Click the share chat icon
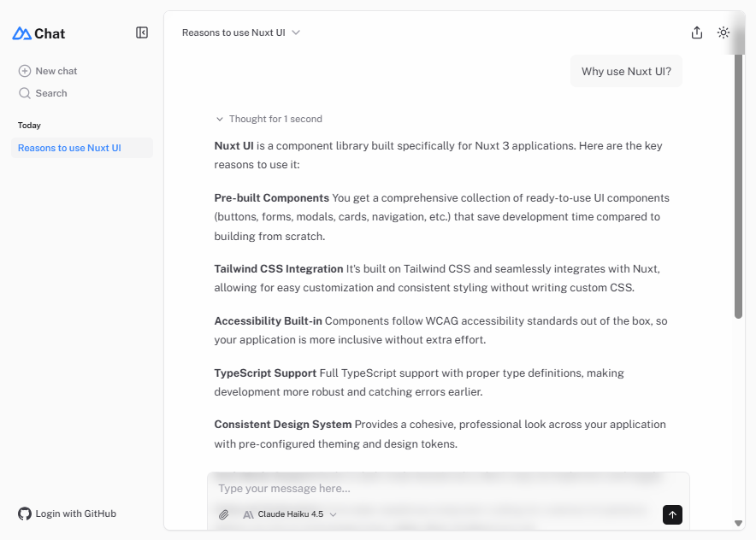 tap(697, 32)
